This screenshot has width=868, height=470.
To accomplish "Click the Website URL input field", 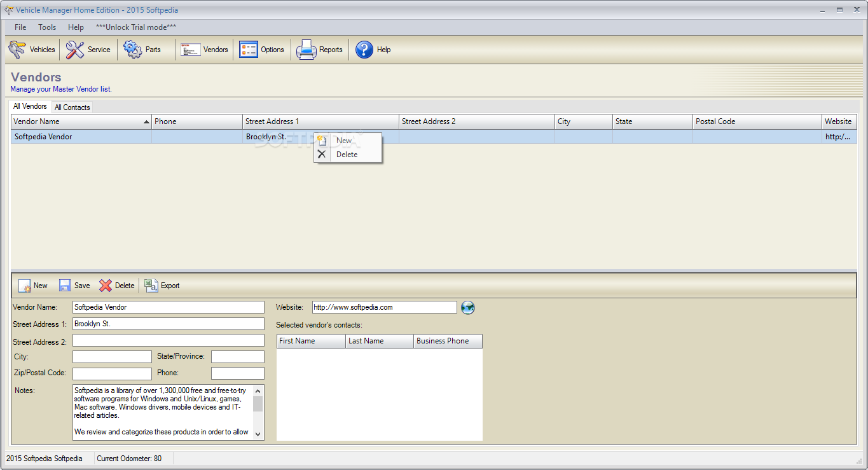I will pyautogui.click(x=384, y=307).
